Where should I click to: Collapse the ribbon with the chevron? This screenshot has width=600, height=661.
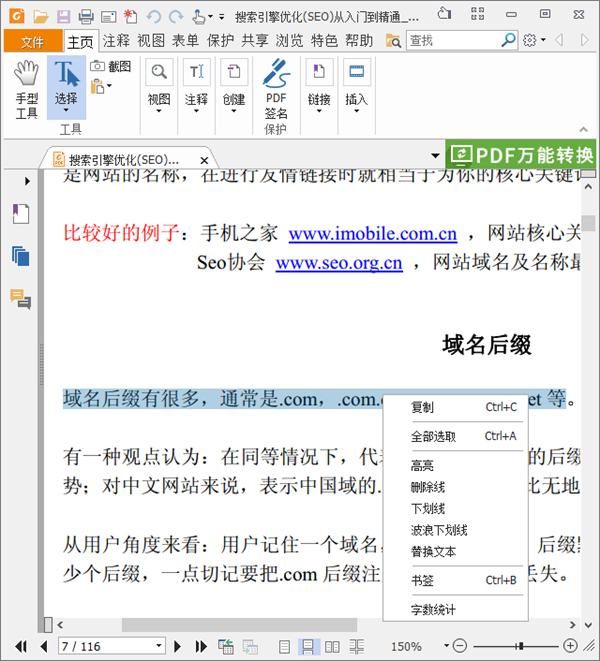click(584, 129)
